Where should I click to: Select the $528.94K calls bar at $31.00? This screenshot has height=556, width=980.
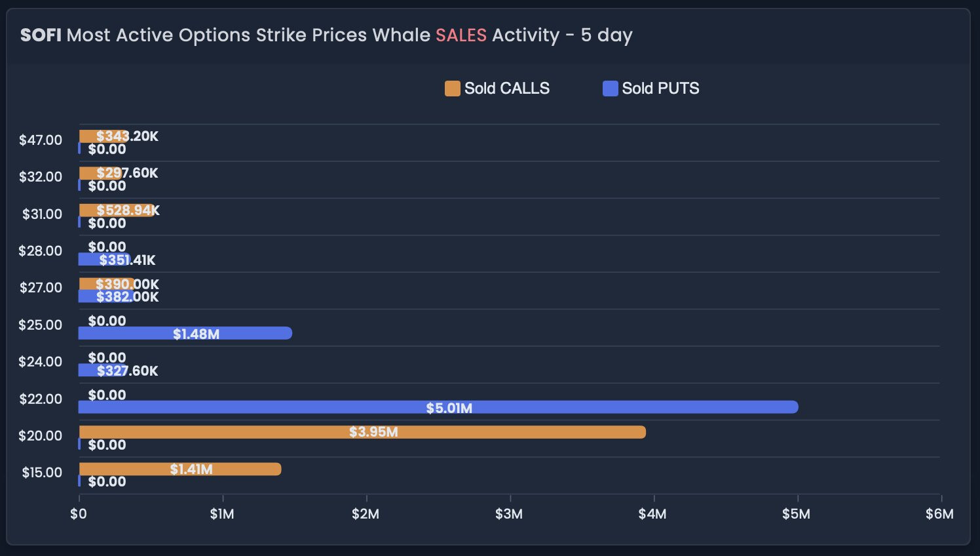[117, 210]
